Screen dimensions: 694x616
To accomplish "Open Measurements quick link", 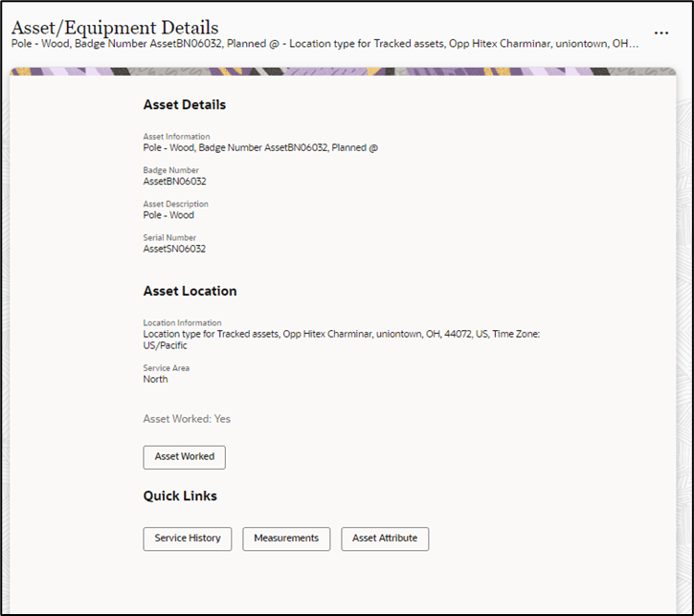I will [x=286, y=539].
